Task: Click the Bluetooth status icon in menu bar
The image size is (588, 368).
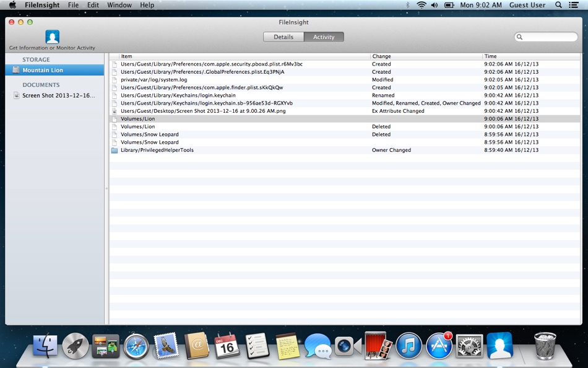Action: click(408, 5)
